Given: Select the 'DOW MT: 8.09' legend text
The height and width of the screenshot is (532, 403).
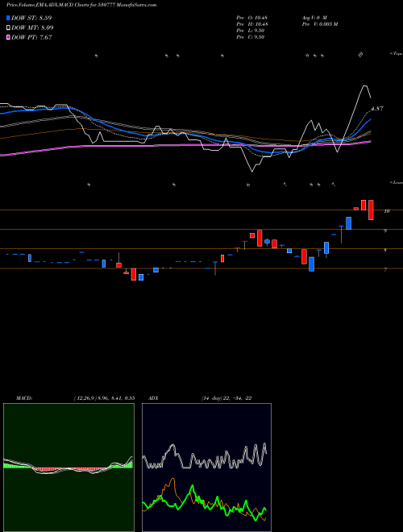Looking at the screenshot, I should click(x=32, y=28).
